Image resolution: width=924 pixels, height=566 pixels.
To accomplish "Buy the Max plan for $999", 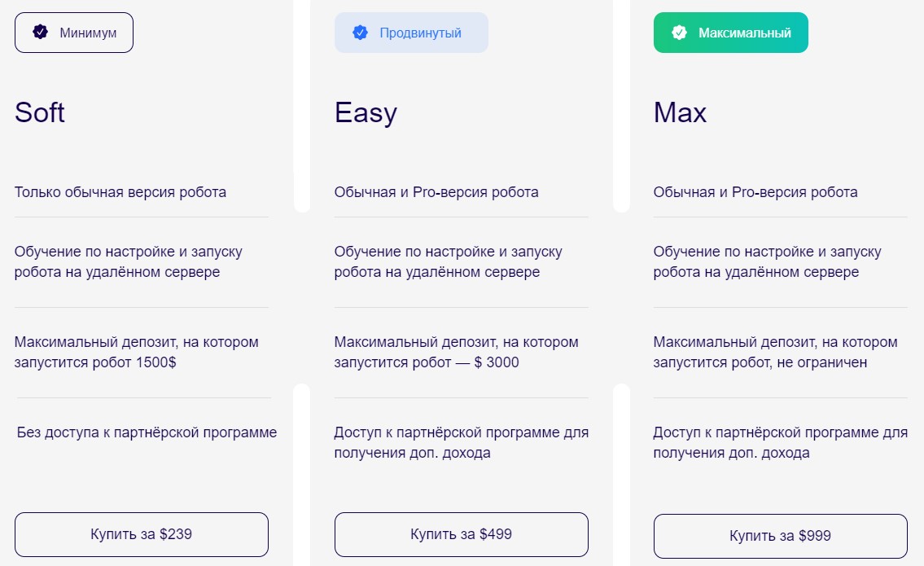I will (780, 536).
